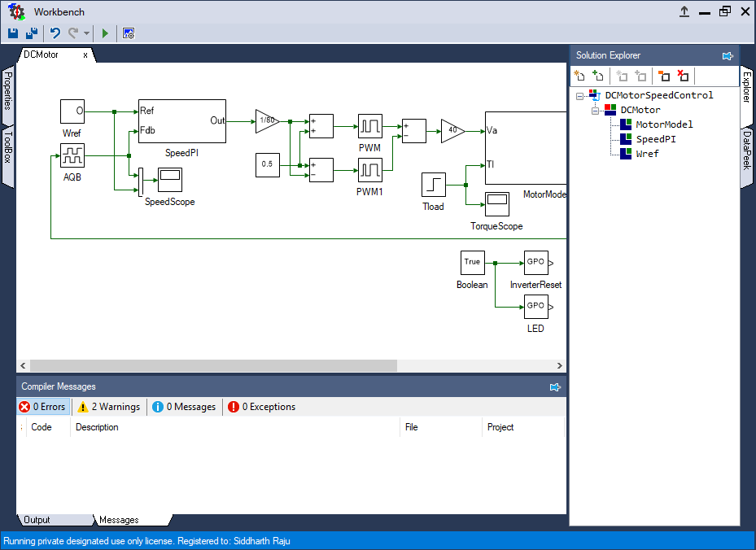Click the red-X remove icon in Solution Explorer
The width and height of the screenshot is (756, 550).
(683, 76)
